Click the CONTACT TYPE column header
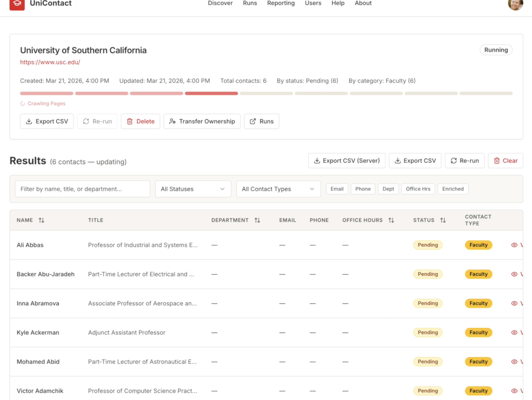This screenshot has width=532, height=400. coord(478,220)
